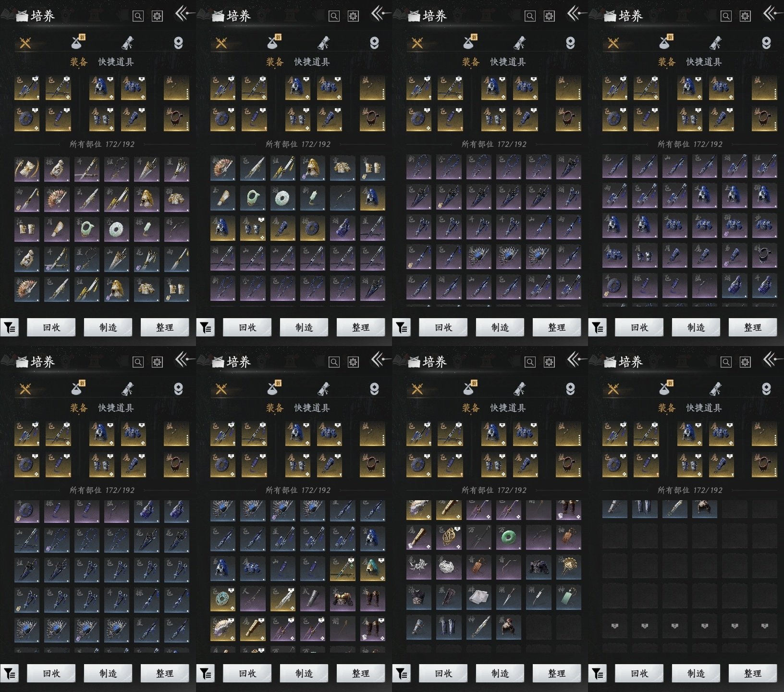Select white jade disc in top-left panel inventory
Image resolution: width=784 pixels, height=692 pixels.
(x=116, y=229)
